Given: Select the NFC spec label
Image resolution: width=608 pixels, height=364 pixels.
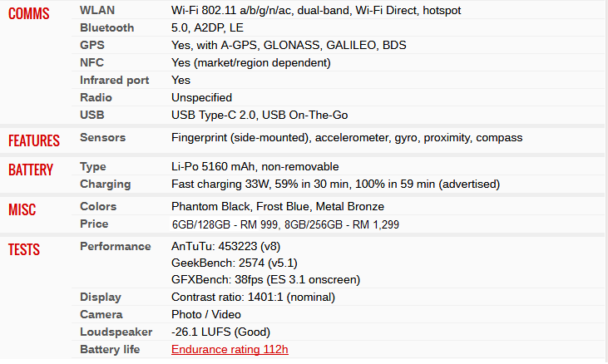Looking at the screenshot, I should (91, 62).
